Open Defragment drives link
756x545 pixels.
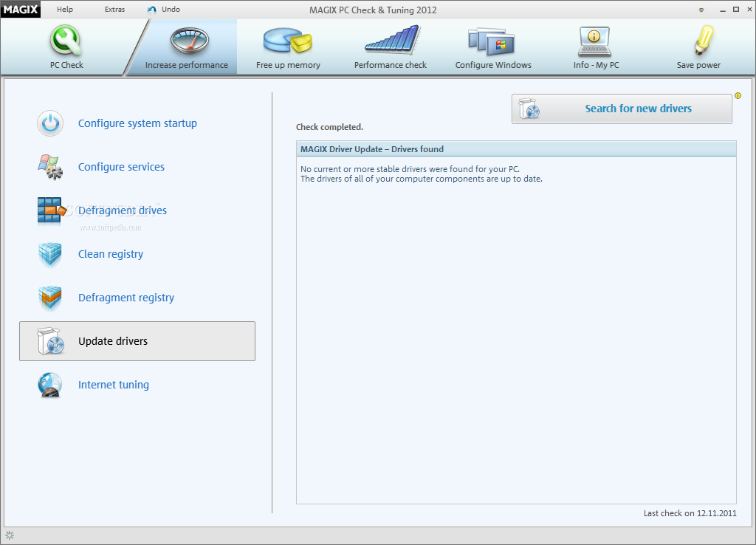pyautogui.click(x=123, y=210)
